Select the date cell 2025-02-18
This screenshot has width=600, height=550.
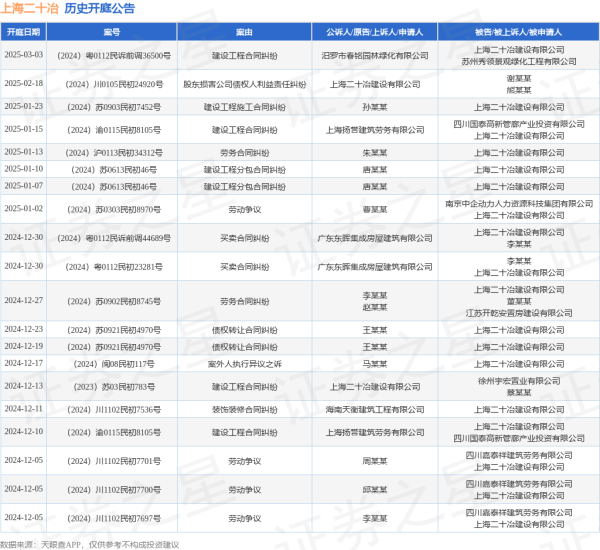(x=23, y=83)
